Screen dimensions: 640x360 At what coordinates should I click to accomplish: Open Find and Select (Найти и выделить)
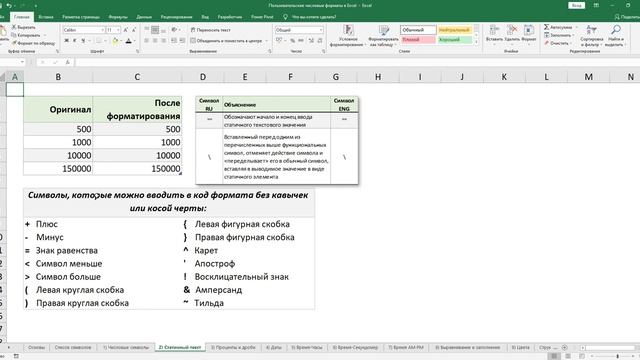(616, 36)
